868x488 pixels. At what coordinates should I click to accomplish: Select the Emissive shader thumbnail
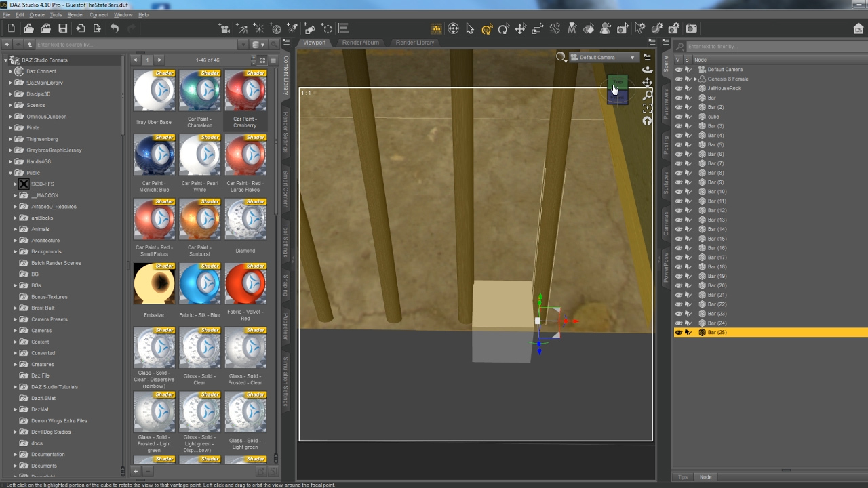154,291
